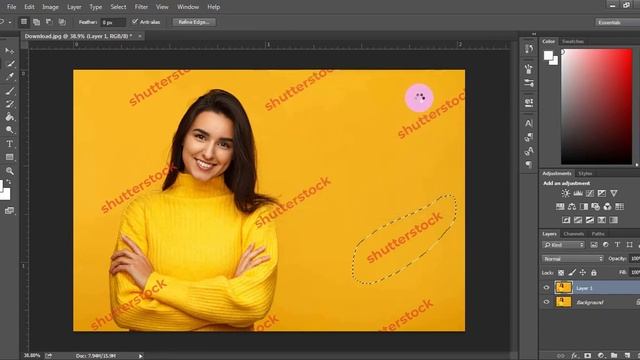Image resolution: width=640 pixels, height=360 pixels.
Task: Open the Brush Presets panel icon
Action: [529, 83]
